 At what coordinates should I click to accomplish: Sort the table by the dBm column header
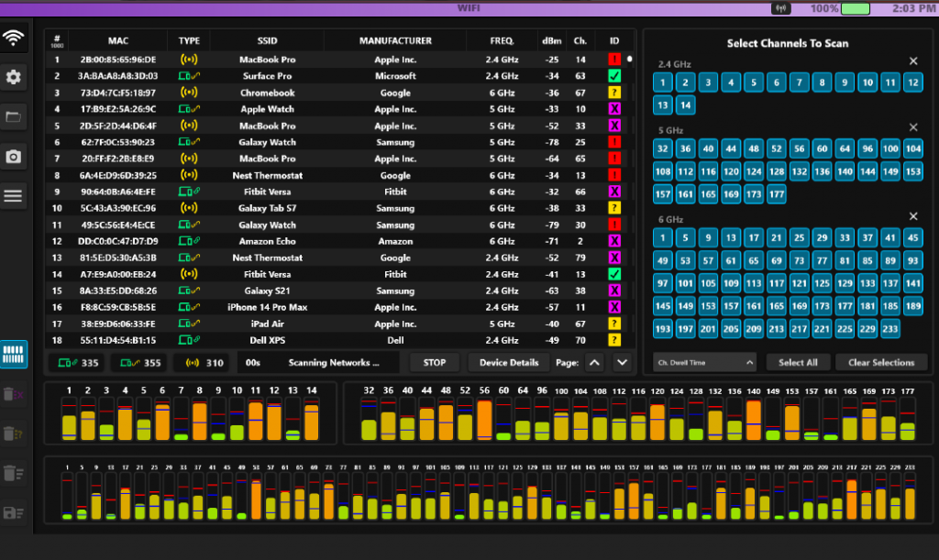(551, 41)
